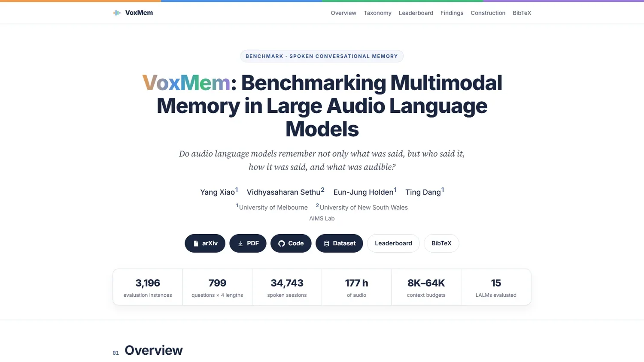Image resolution: width=644 pixels, height=362 pixels.
Task: Click the database icon on Dataset button
Action: 326,244
